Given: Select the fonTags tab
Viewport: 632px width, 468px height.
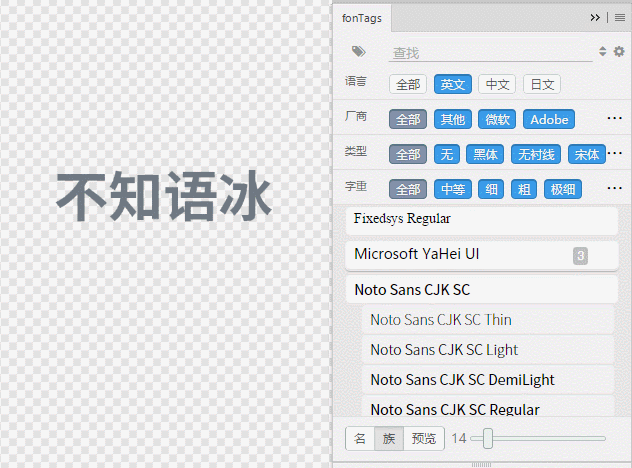Looking at the screenshot, I should coord(362,18).
